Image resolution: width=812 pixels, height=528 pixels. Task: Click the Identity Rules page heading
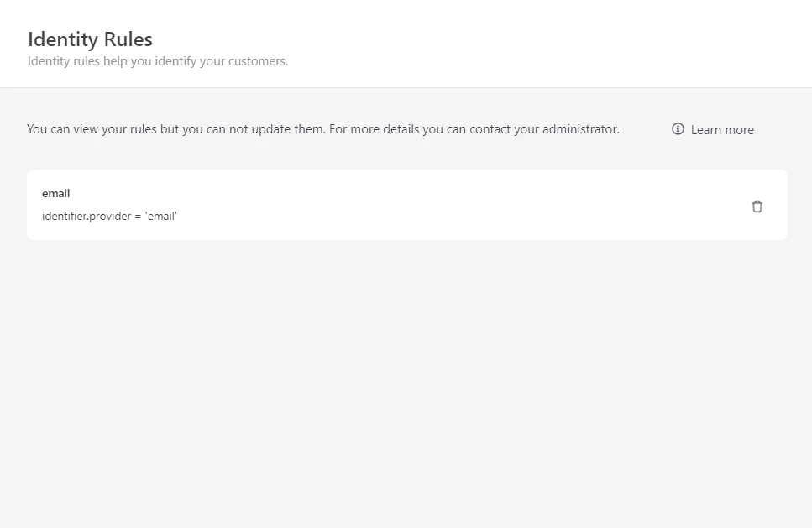(90, 39)
